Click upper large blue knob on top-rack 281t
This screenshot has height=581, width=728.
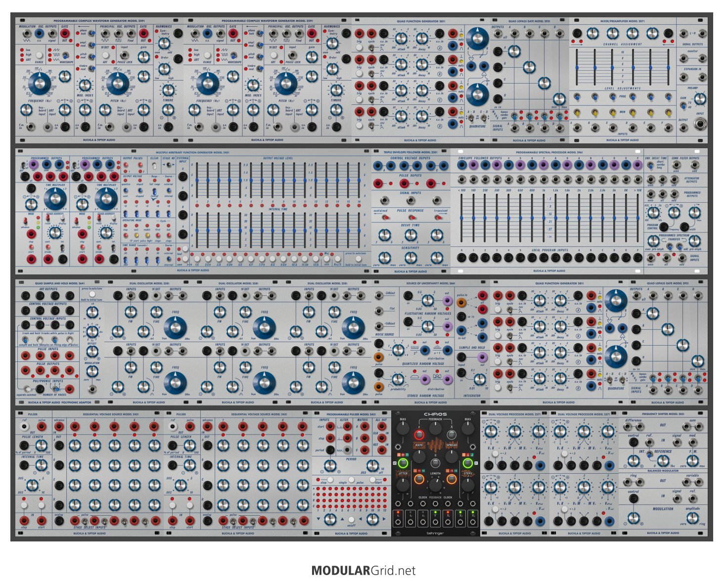pyautogui.click(x=477, y=39)
